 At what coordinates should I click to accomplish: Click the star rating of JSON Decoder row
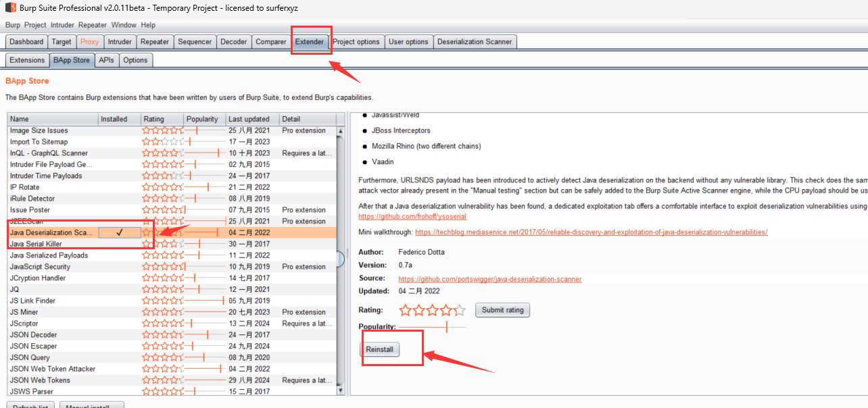click(162, 335)
